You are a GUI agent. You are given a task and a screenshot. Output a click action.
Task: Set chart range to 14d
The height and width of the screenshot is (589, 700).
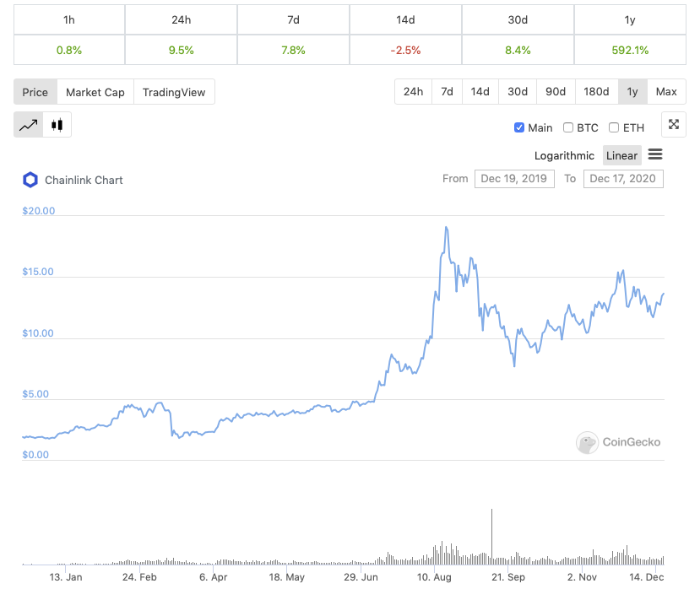480,91
